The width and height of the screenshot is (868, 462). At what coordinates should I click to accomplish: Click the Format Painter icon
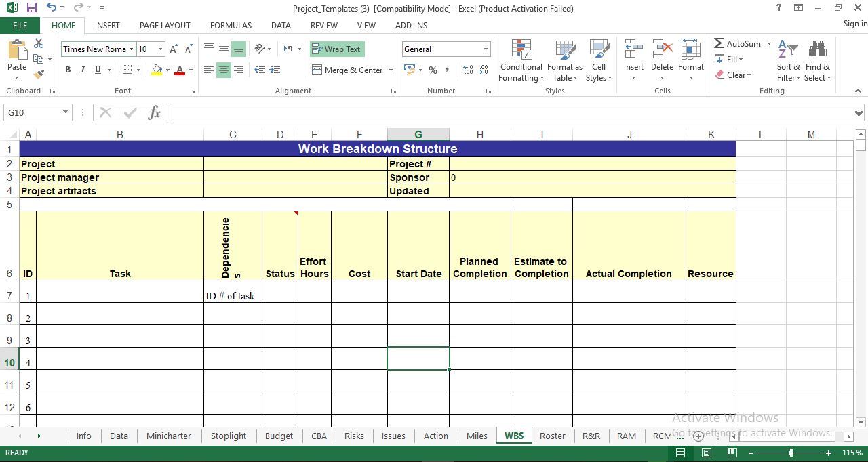pos(39,73)
